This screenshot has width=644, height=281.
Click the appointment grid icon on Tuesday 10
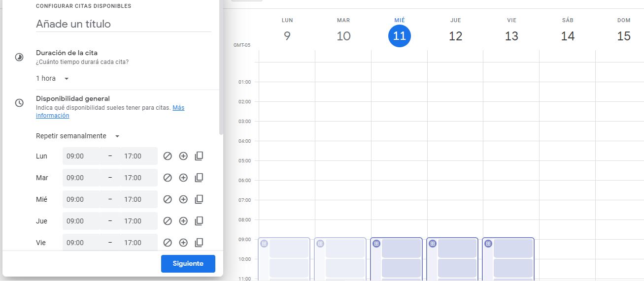pyautogui.click(x=320, y=244)
